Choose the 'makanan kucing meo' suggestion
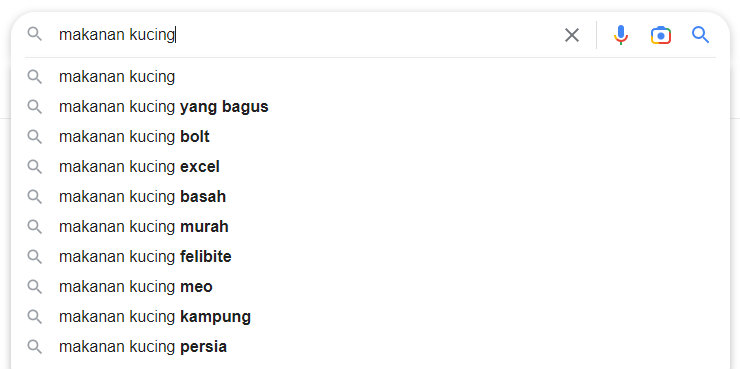740x369 pixels. click(370, 286)
